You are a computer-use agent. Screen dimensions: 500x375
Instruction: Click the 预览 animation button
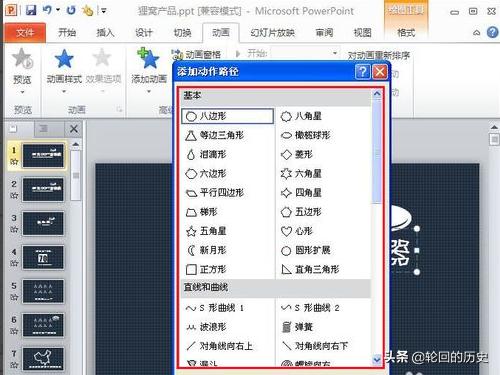[x=22, y=71]
